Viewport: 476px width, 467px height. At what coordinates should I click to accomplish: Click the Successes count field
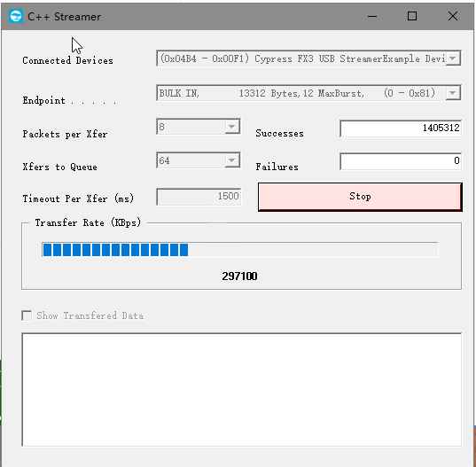click(401, 128)
